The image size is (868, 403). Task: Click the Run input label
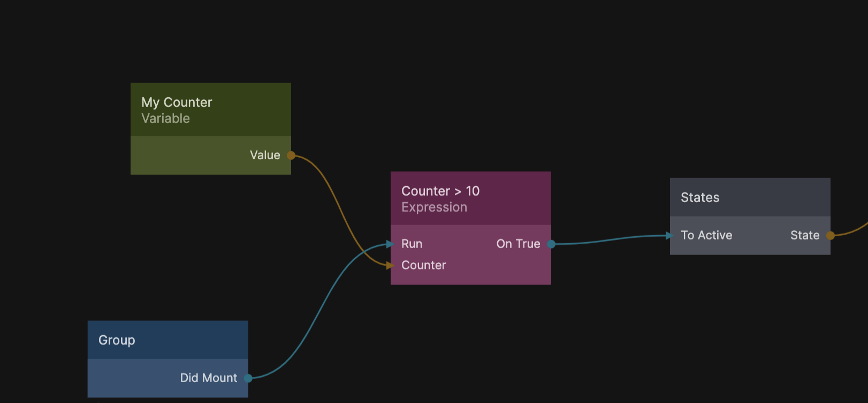tap(412, 244)
